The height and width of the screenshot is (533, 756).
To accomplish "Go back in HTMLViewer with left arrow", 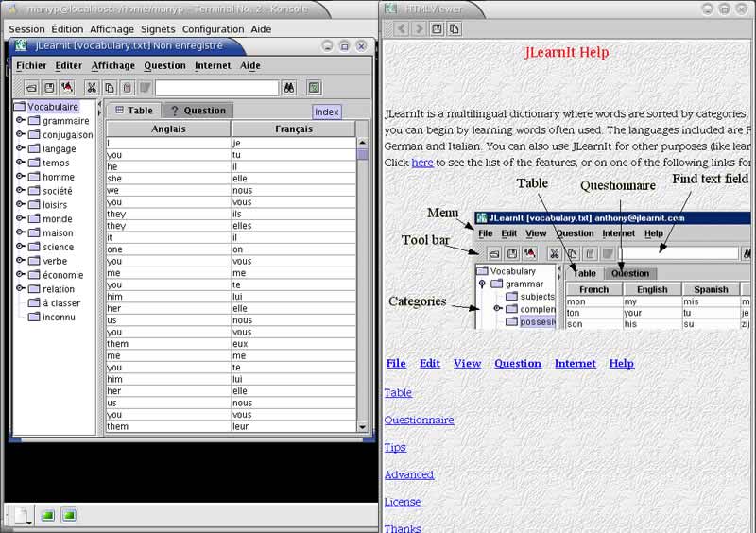I will tap(401, 29).
